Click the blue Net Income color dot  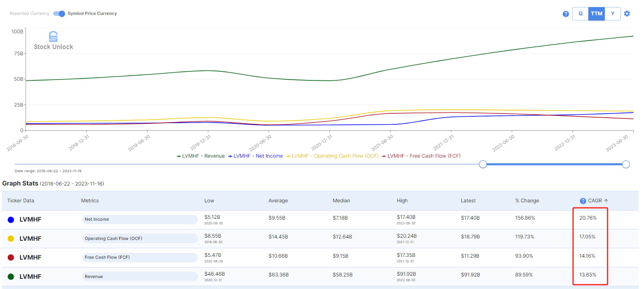pos(11,220)
